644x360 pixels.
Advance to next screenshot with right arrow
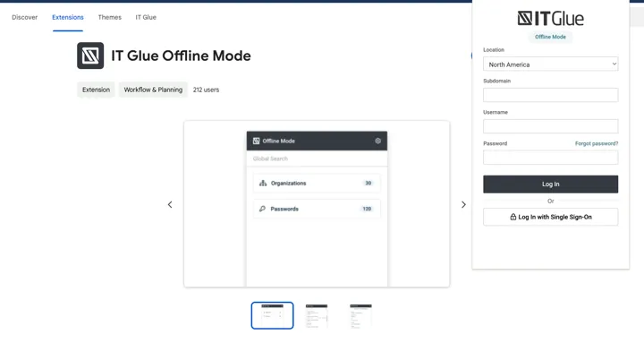click(463, 204)
